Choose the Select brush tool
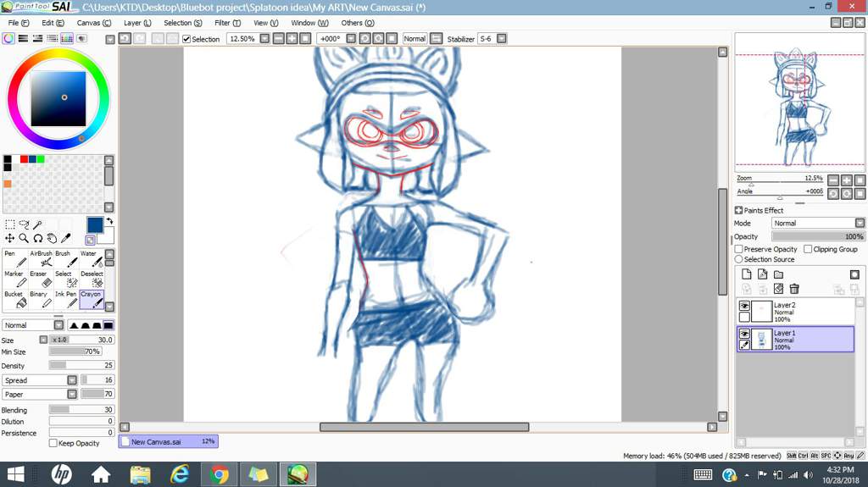 point(66,279)
